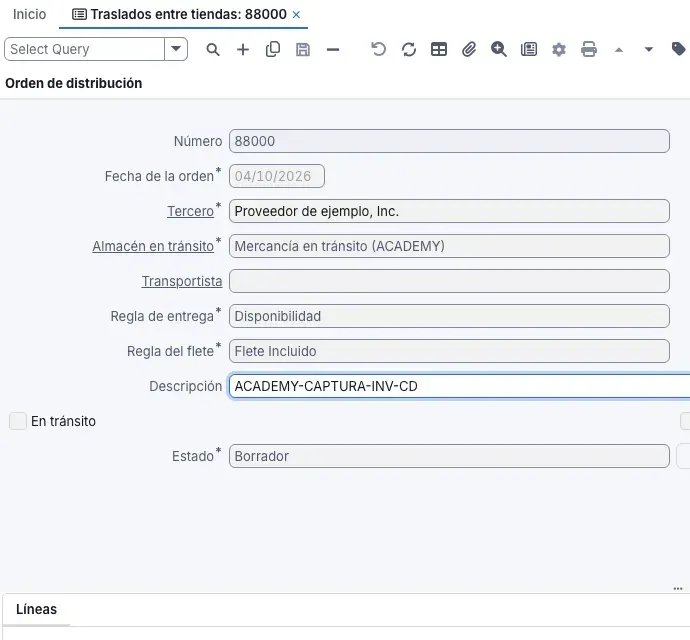Viewport: 690px width, 640px height.
Task: Click the search magnifier toolbar icon
Action: pos(213,49)
